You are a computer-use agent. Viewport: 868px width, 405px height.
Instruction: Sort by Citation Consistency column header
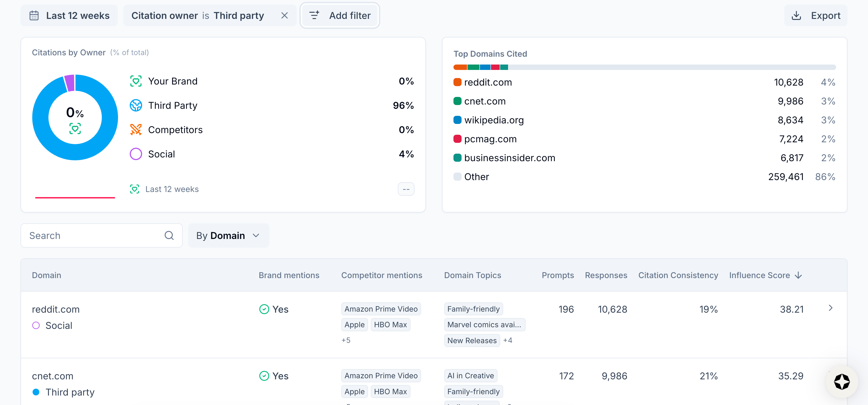coord(678,275)
